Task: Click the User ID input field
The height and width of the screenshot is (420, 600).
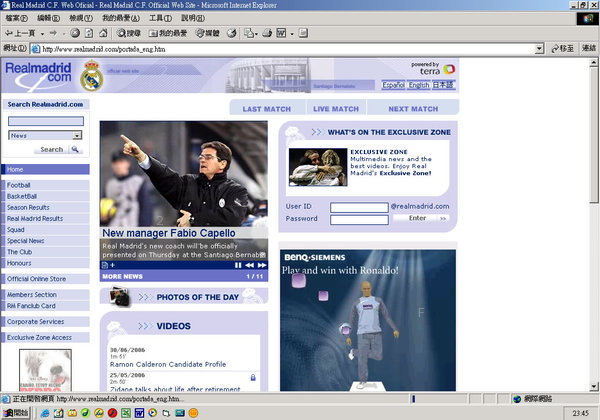Action: tap(359, 207)
